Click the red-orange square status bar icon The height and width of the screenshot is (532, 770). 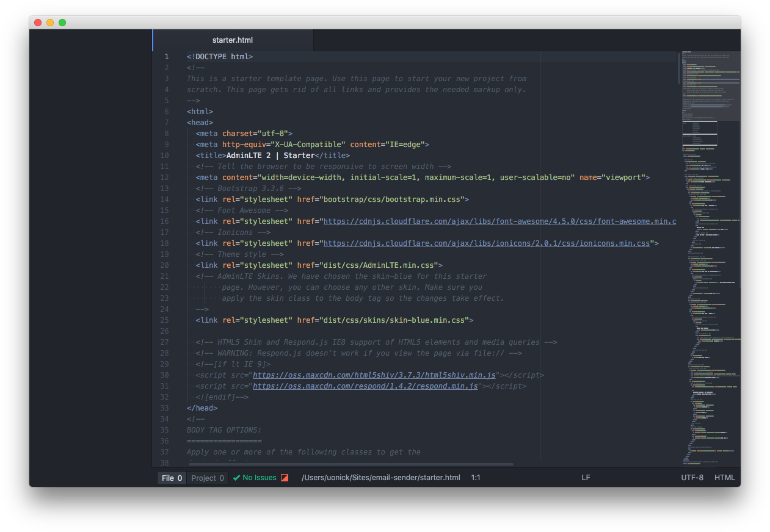[285, 478]
